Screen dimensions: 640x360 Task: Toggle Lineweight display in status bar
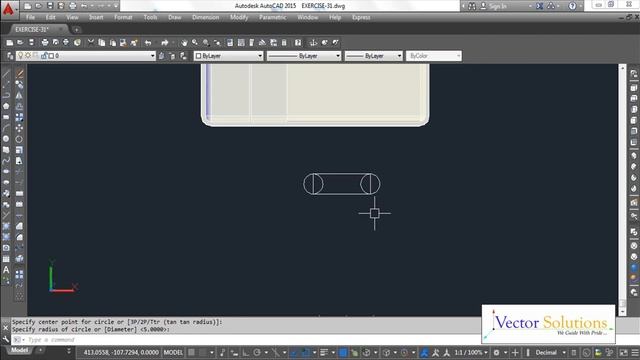tap(324, 352)
